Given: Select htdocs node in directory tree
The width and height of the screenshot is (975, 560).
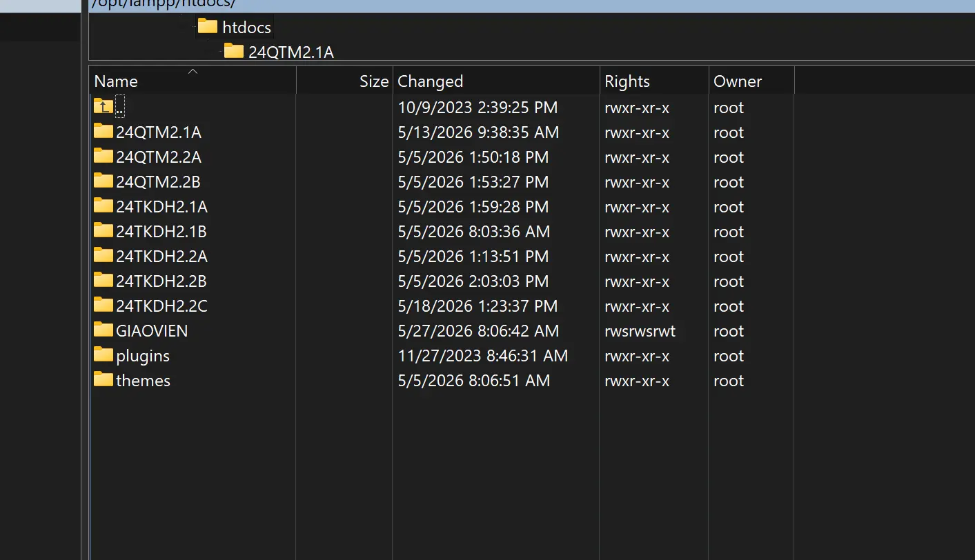Looking at the screenshot, I should pyautogui.click(x=247, y=28).
